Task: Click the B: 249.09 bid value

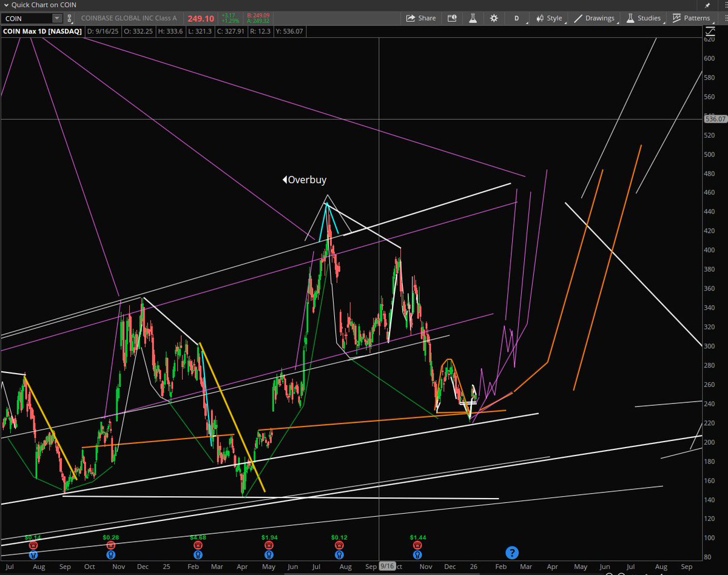Action: pyautogui.click(x=260, y=16)
